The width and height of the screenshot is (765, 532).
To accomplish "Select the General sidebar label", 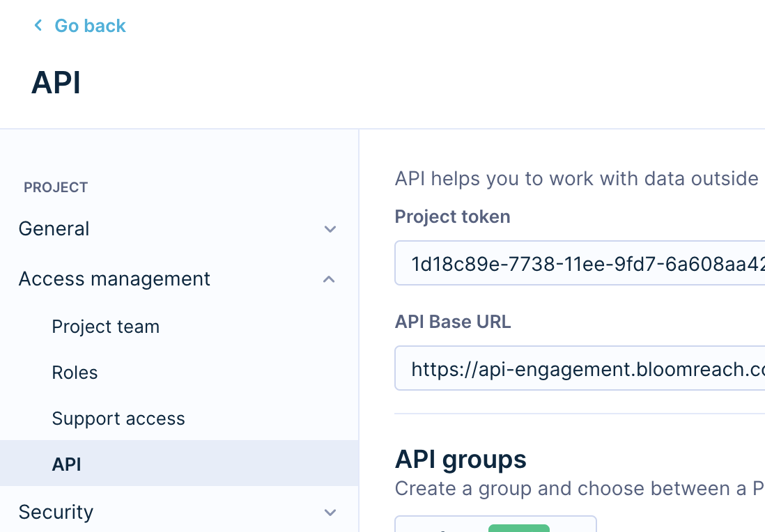I will [54, 229].
